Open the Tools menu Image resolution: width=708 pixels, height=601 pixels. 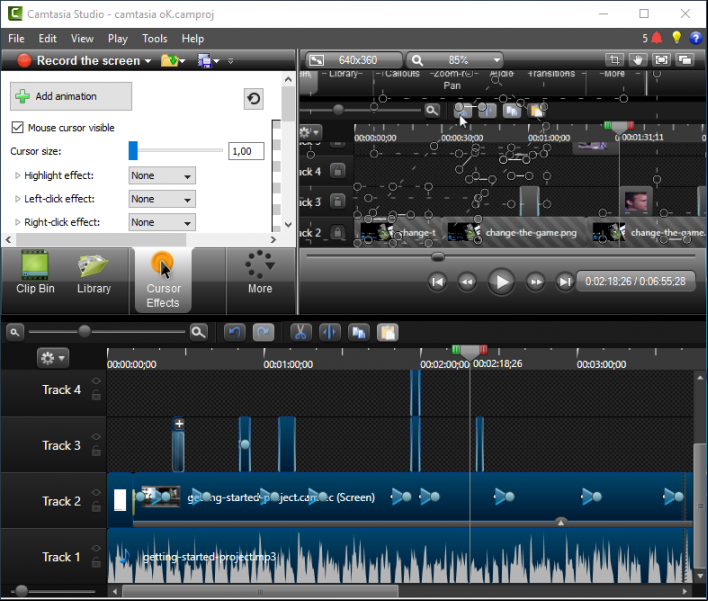155,39
